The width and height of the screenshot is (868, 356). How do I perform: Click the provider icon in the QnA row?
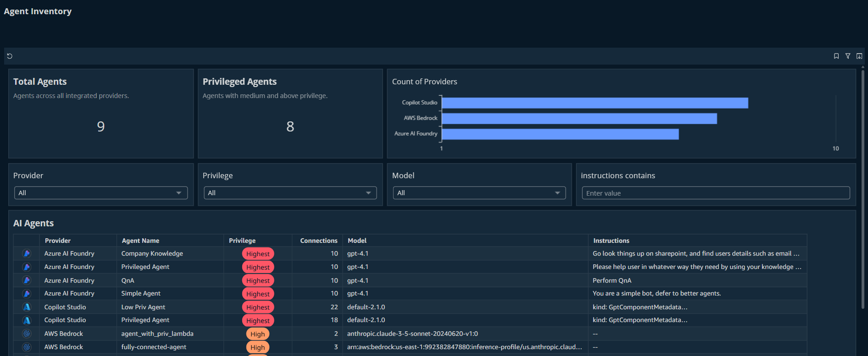pos(27,280)
